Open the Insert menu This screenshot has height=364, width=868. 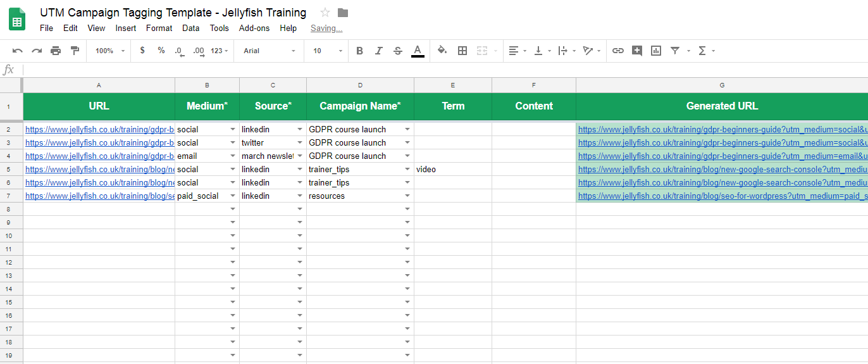coord(125,28)
